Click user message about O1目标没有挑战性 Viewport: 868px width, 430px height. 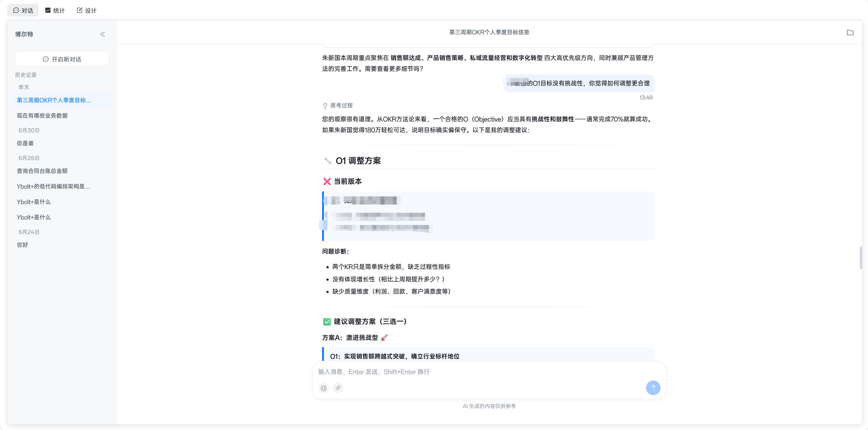[x=579, y=83]
